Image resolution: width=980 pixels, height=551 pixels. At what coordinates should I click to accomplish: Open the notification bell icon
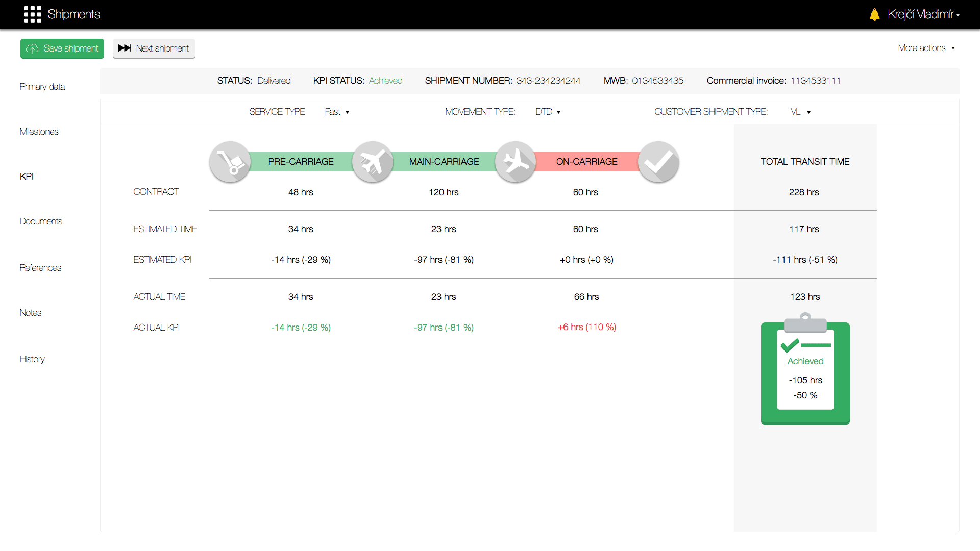(875, 14)
